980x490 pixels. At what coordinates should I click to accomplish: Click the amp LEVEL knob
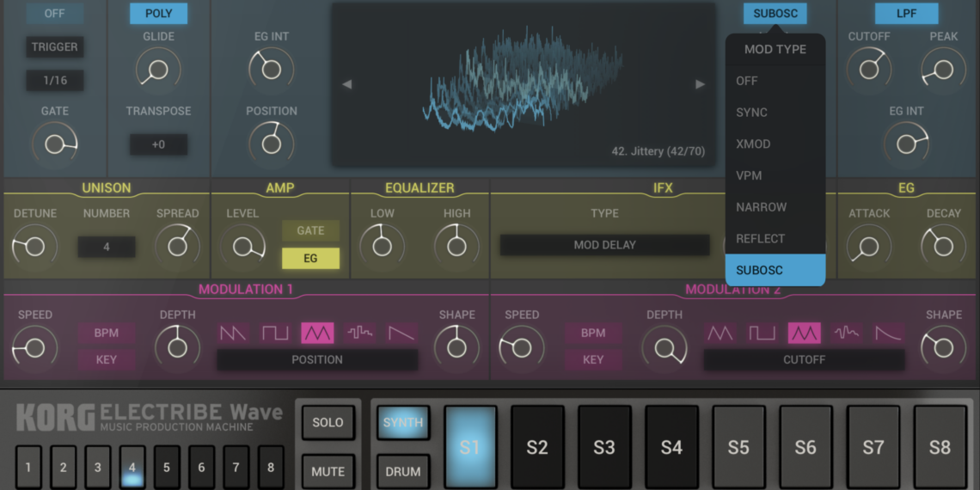pos(242,246)
